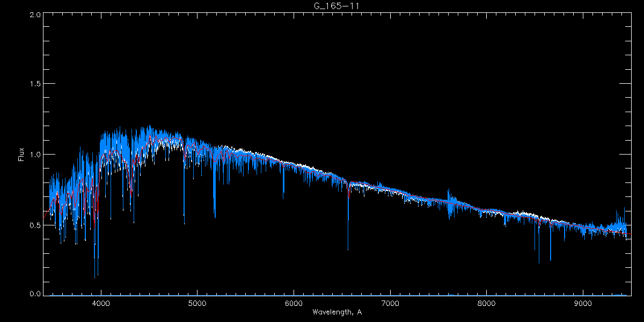This screenshot has width=644, height=322.
Task: Click the Flux y-axis label
Action: click(x=21, y=154)
